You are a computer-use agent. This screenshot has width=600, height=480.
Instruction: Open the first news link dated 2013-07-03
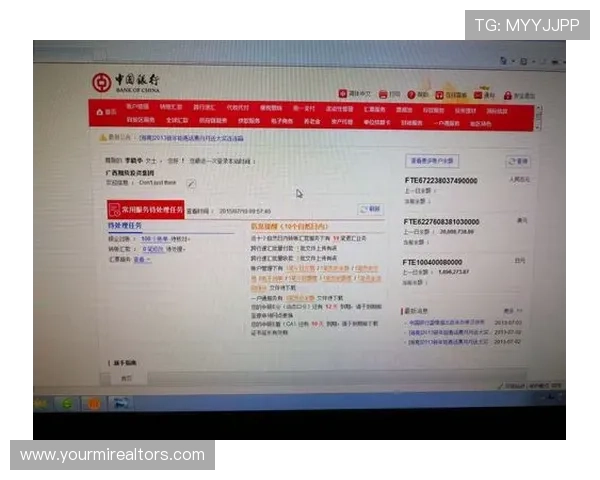446,322
